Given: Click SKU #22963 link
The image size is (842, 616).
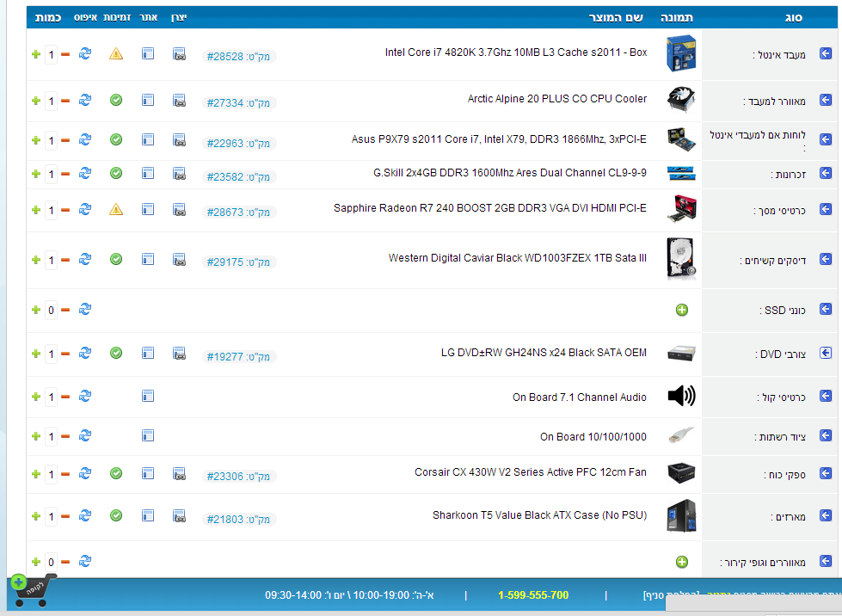Looking at the screenshot, I should pyautogui.click(x=239, y=144).
